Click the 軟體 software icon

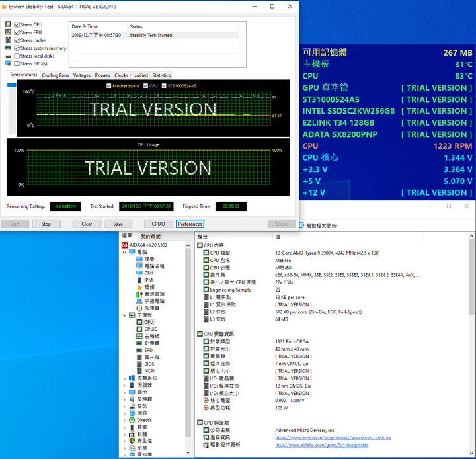pos(132,434)
